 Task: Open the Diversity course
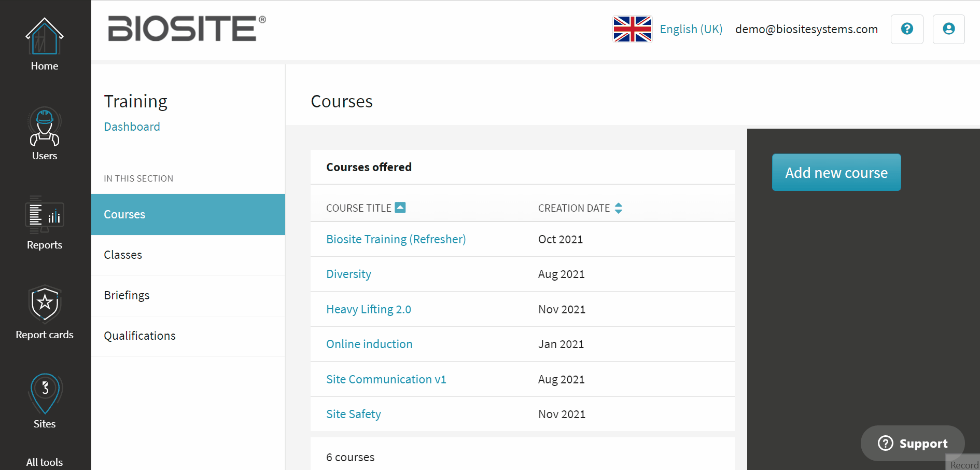coord(348,274)
